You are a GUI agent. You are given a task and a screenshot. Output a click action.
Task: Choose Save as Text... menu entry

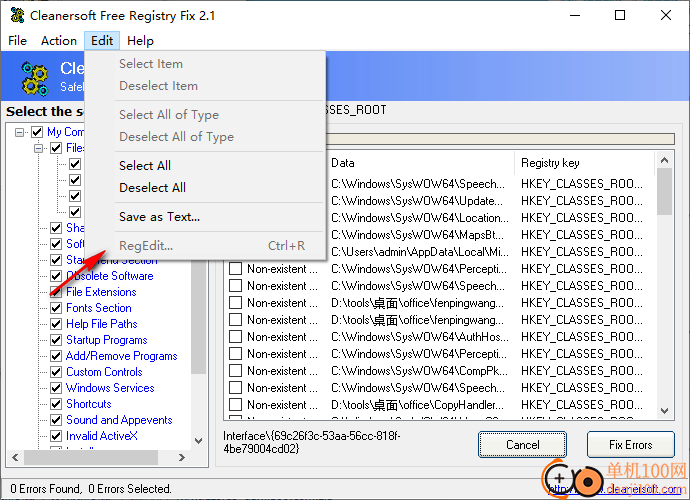[x=206, y=217]
